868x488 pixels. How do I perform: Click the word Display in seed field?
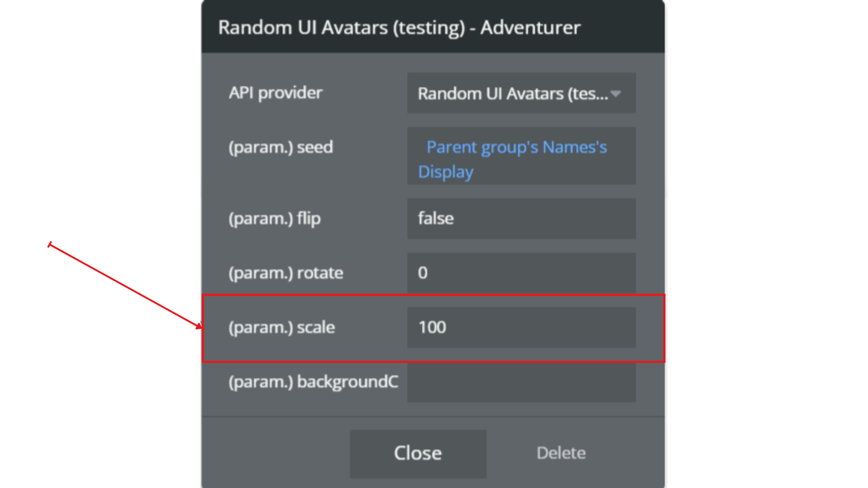(446, 172)
